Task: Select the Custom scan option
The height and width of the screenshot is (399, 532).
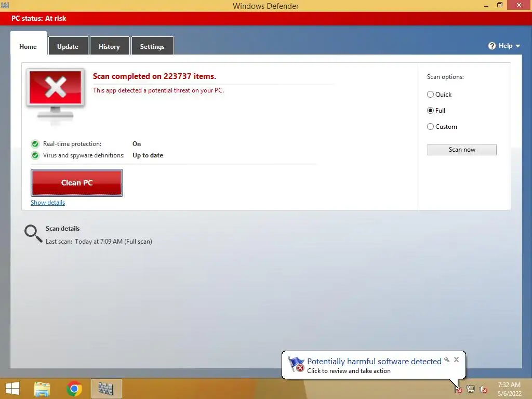Action: point(442,127)
